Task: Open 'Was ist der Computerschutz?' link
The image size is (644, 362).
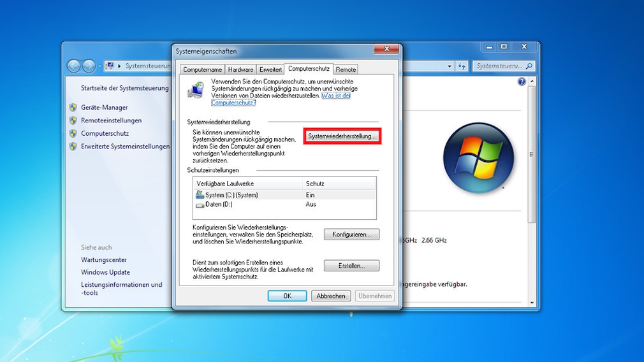Action: pos(335,96)
